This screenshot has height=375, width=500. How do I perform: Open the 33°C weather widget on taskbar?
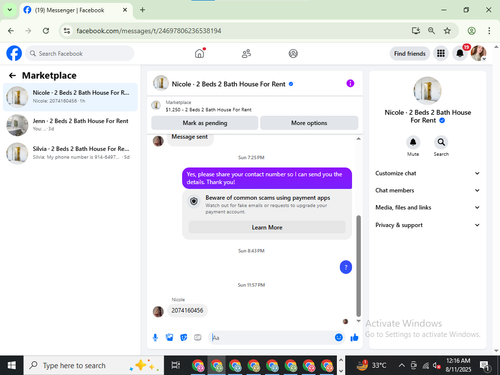click(371, 365)
